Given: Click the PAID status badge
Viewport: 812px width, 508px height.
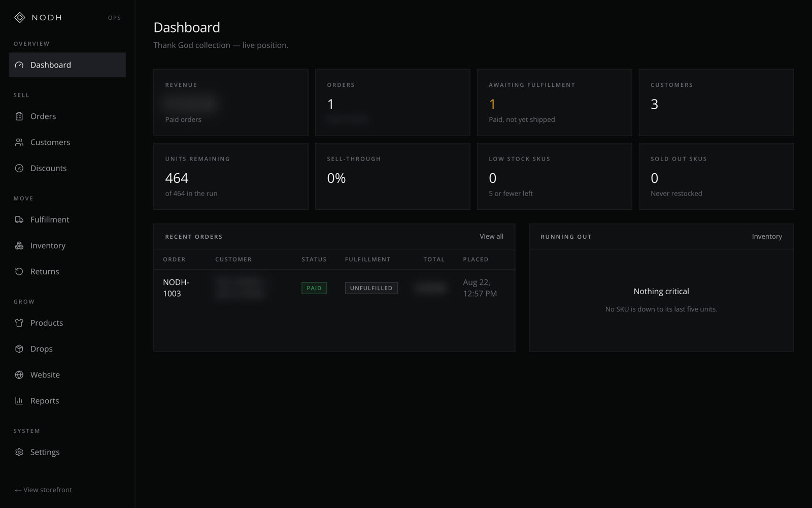Looking at the screenshot, I should click(x=314, y=288).
